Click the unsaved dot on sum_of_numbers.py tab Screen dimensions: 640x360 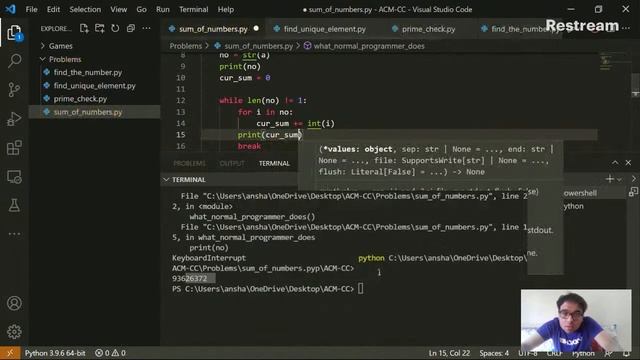(256, 29)
